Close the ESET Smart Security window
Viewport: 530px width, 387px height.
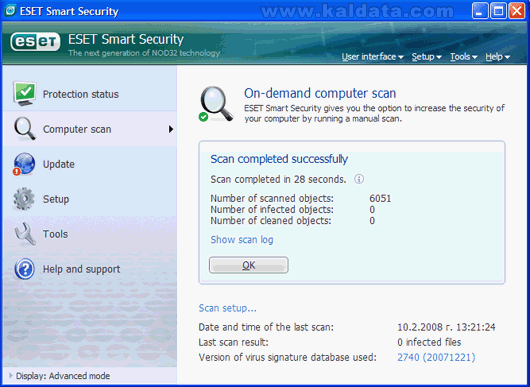point(517,11)
